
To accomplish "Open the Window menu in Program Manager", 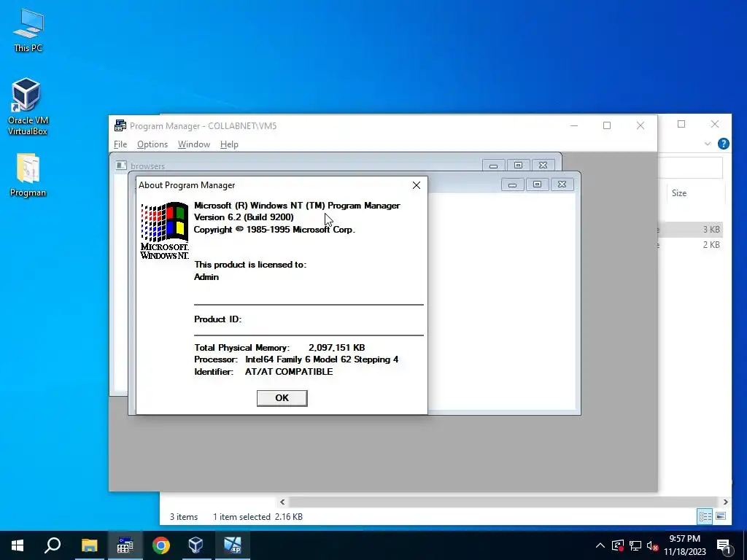I will coord(194,144).
